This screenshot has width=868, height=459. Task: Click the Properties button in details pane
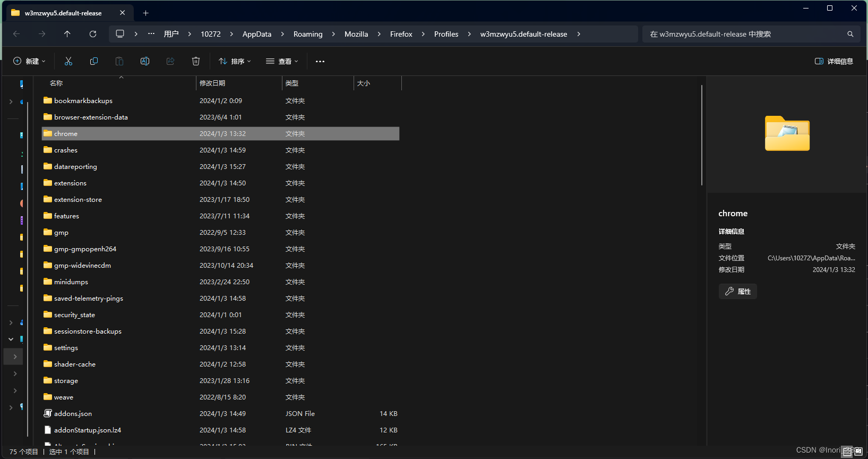[738, 291]
